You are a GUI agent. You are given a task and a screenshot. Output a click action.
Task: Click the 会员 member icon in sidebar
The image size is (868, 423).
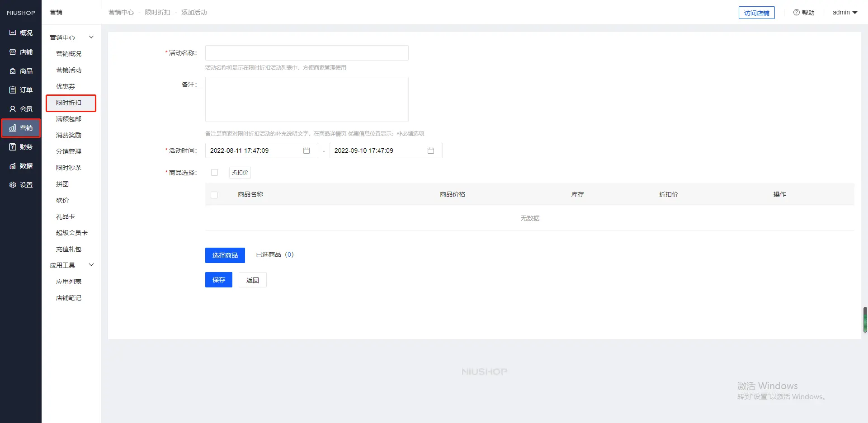13,109
